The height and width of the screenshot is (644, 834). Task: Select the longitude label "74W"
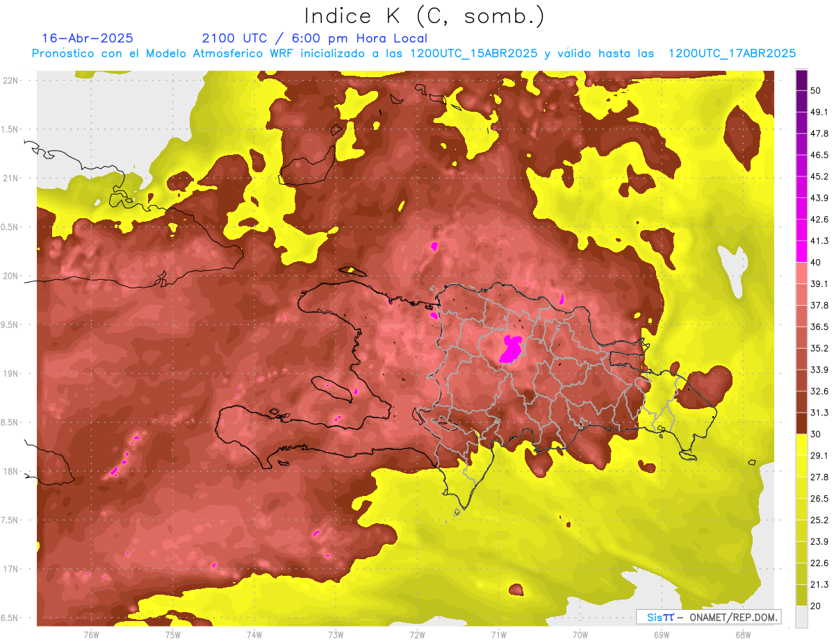click(254, 635)
